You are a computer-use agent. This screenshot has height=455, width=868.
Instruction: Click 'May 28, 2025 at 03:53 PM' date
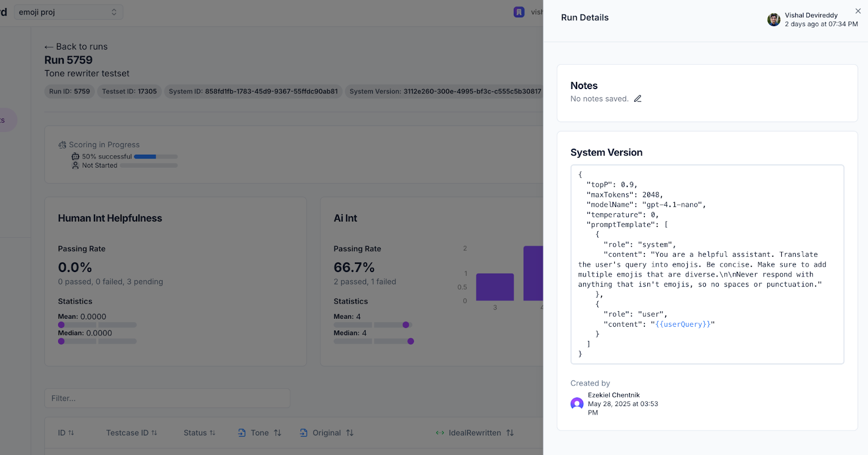pyautogui.click(x=623, y=408)
